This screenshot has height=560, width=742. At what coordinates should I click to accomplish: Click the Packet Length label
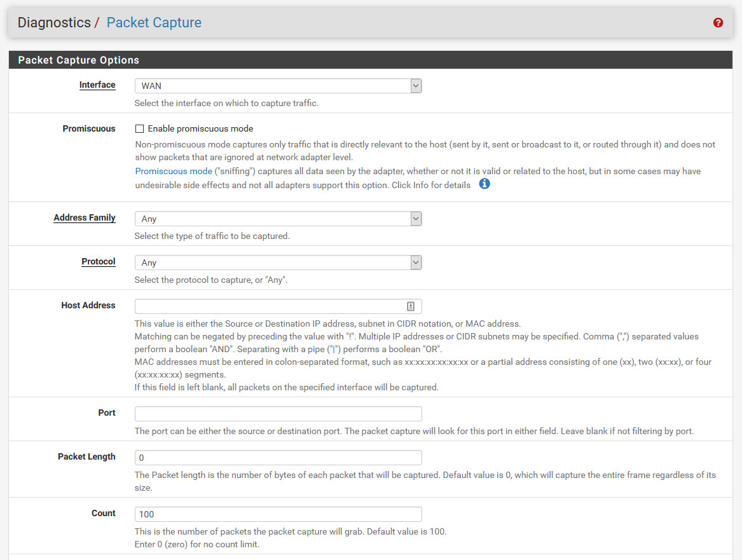(86, 456)
